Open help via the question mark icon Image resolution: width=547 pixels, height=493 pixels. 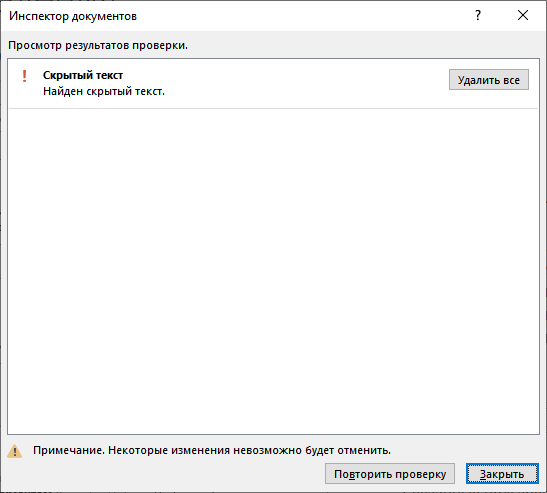pos(478,15)
